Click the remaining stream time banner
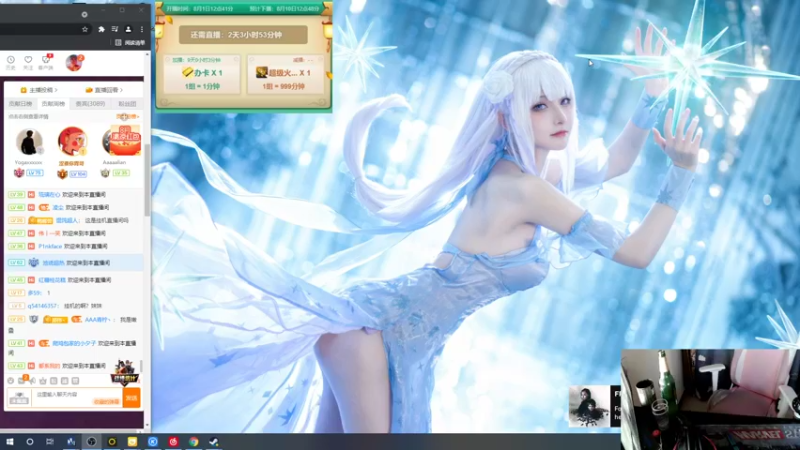 (243, 35)
